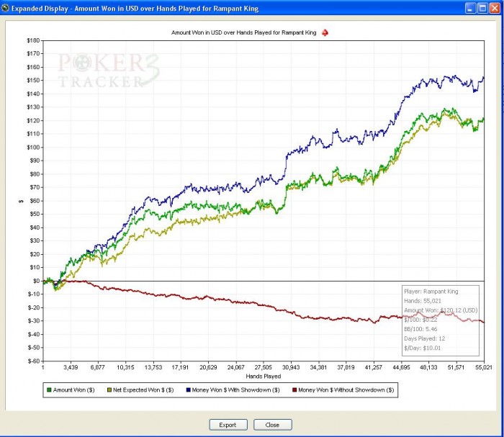
Task: Click 'Days Played: 12' in info box
Action: point(425,338)
